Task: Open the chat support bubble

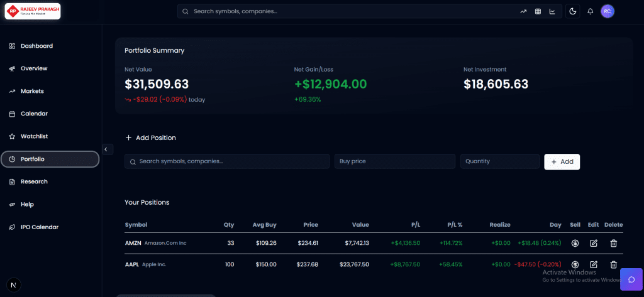Action: (631, 279)
